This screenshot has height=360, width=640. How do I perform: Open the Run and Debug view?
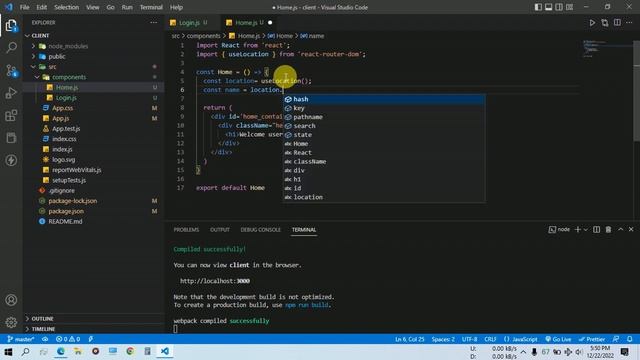(x=11, y=93)
